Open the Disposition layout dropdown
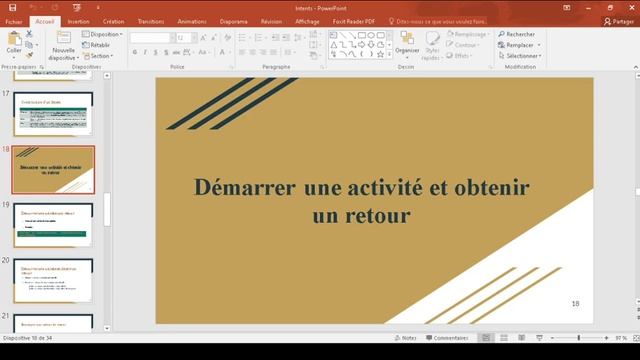The height and width of the screenshot is (360, 640). click(x=102, y=34)
